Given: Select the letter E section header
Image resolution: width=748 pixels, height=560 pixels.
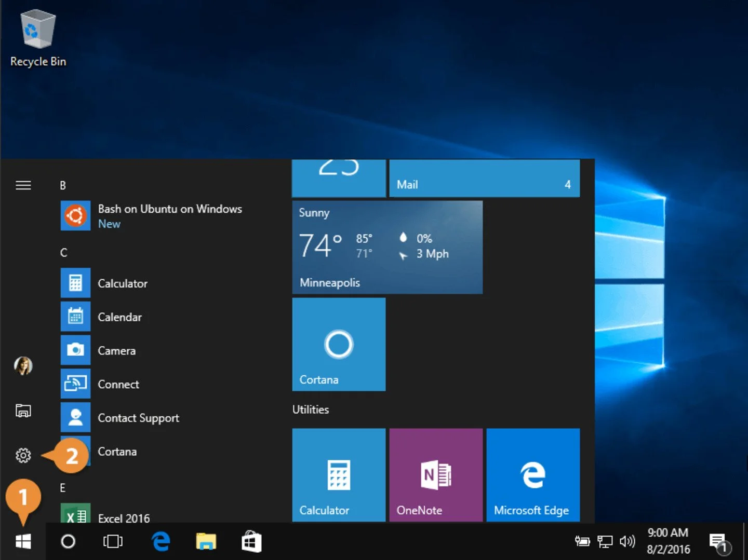Looking at the screenshot, I should [x=62, y=488].
